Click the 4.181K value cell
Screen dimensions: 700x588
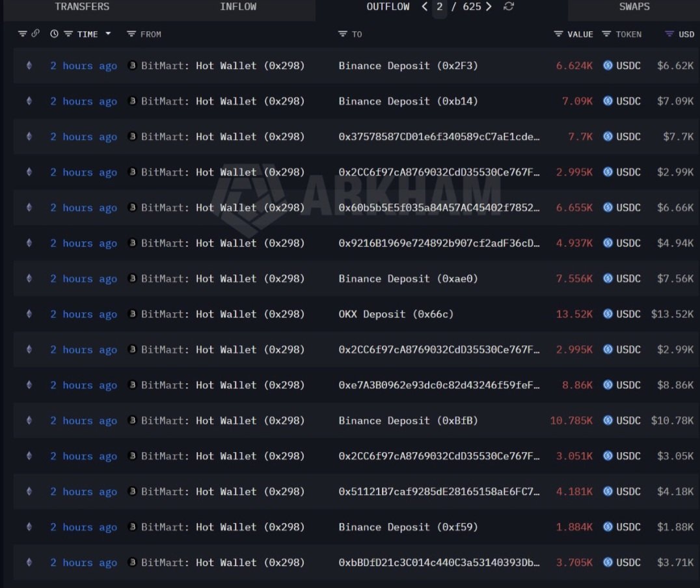pos(574,492)
